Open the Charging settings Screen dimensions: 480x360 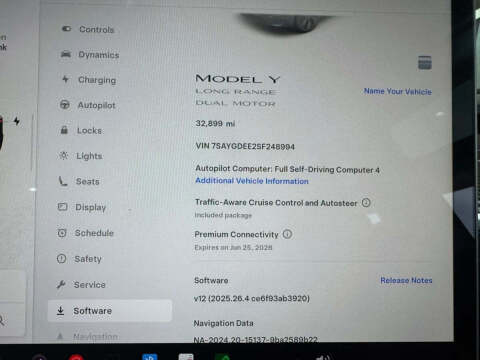click(89, 80)
